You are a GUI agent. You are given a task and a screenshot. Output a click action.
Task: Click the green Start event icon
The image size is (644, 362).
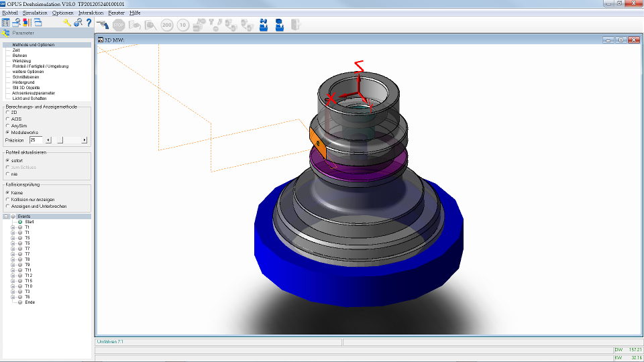click(20, 222)
